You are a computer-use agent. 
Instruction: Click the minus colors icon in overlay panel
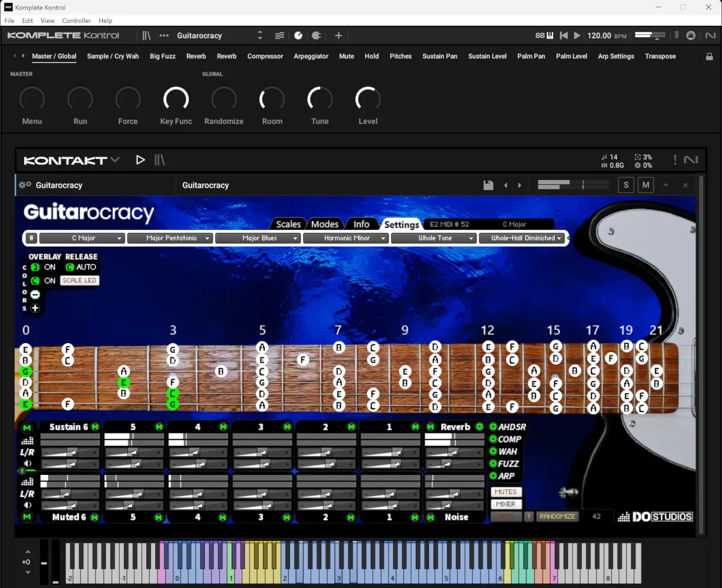35,295
